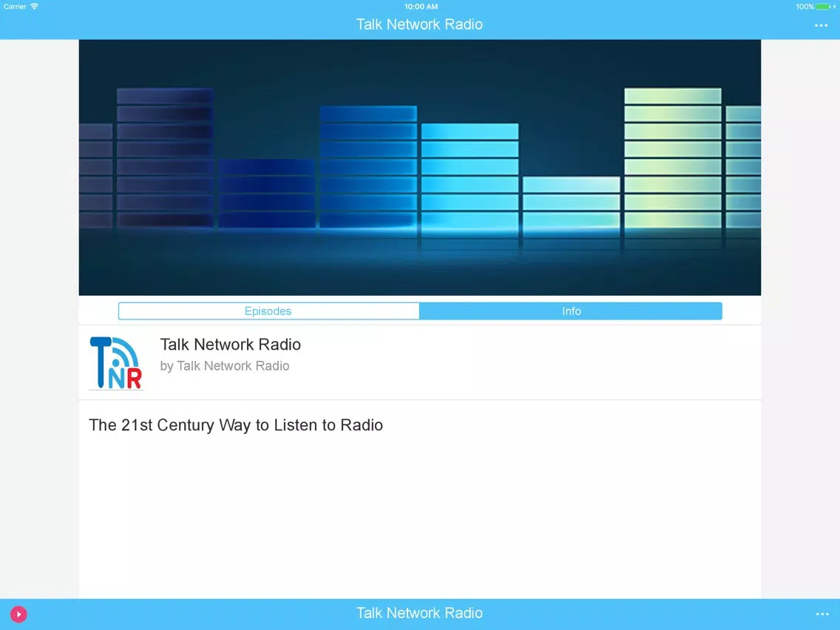Tap the 10:00 AM clock in status bar
Image resolution: width=840 pixels, height=630 pixels.
click(421, 7)
